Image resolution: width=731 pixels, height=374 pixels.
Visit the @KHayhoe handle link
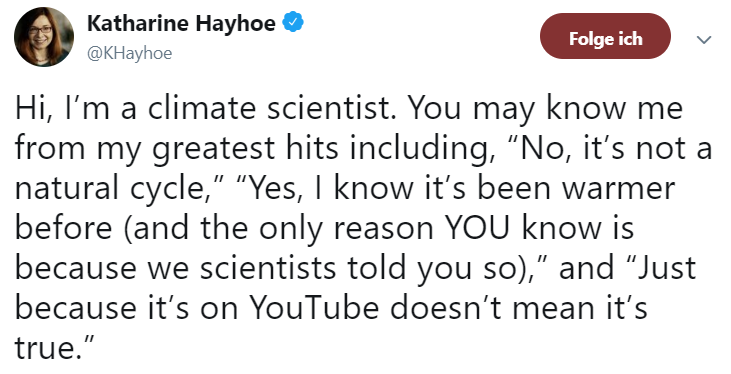click(130, 53)
